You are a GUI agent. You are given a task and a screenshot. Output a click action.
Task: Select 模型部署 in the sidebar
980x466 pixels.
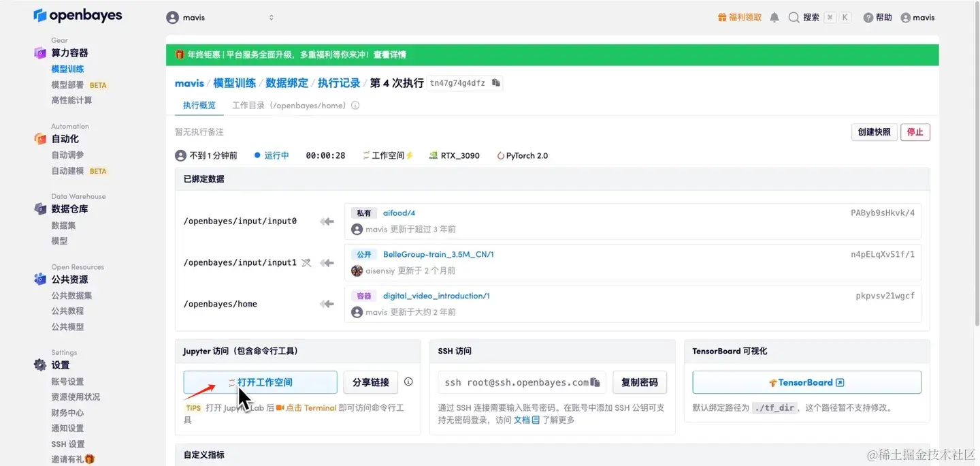[67, 85]
